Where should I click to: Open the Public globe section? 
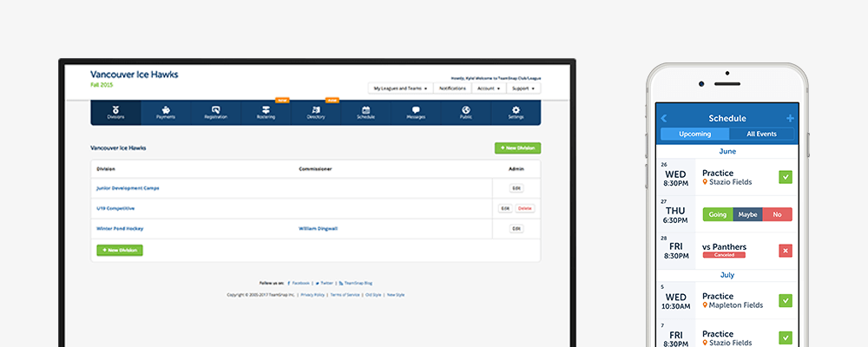466,113
